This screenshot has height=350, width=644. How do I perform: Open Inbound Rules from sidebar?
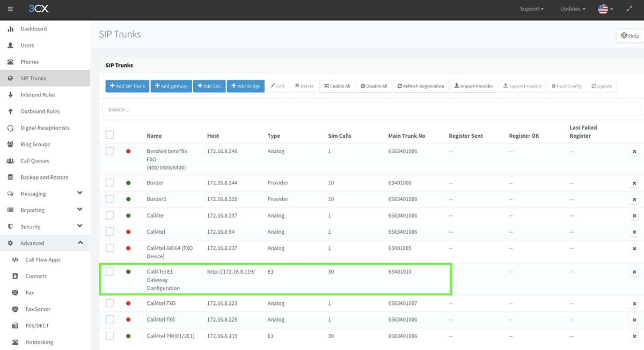[38, 95]
